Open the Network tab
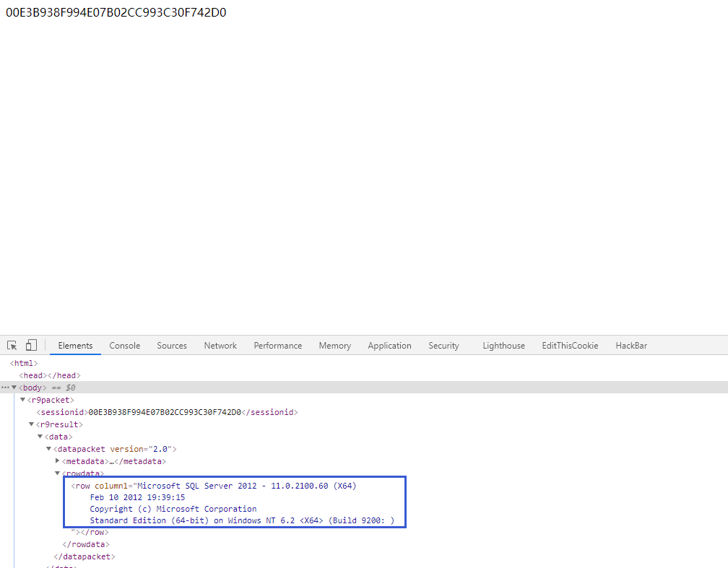 point(220,346)
